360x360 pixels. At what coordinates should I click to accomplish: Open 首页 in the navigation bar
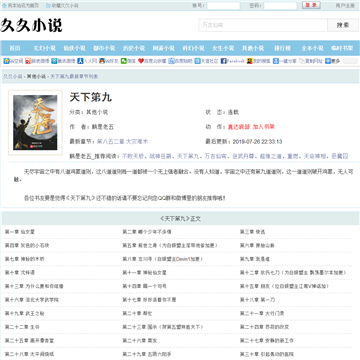point(15,48)
